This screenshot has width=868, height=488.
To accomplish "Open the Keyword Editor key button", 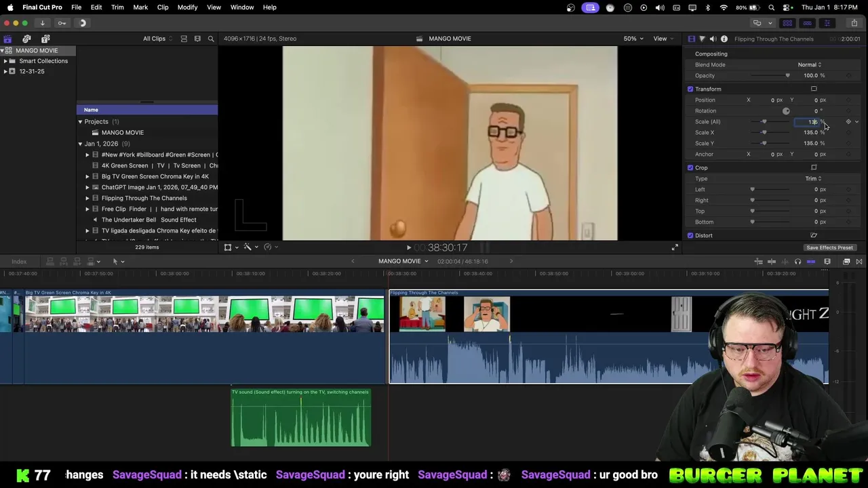I will 62,23.
